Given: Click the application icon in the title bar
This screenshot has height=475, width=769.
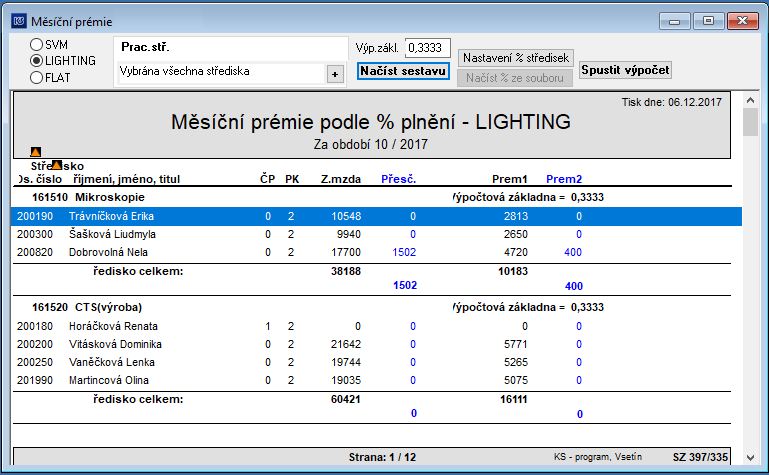Looking at the screenshot, I should 19,21.
